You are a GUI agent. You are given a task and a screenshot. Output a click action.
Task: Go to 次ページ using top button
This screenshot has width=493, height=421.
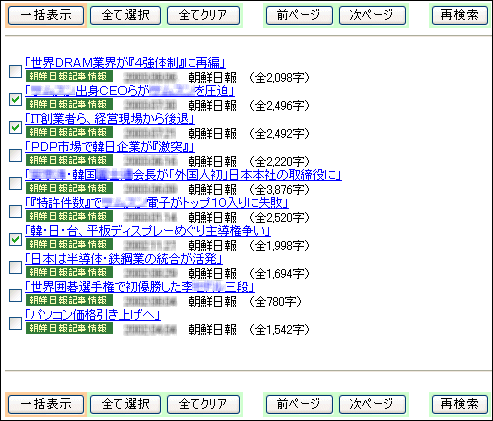372,15
